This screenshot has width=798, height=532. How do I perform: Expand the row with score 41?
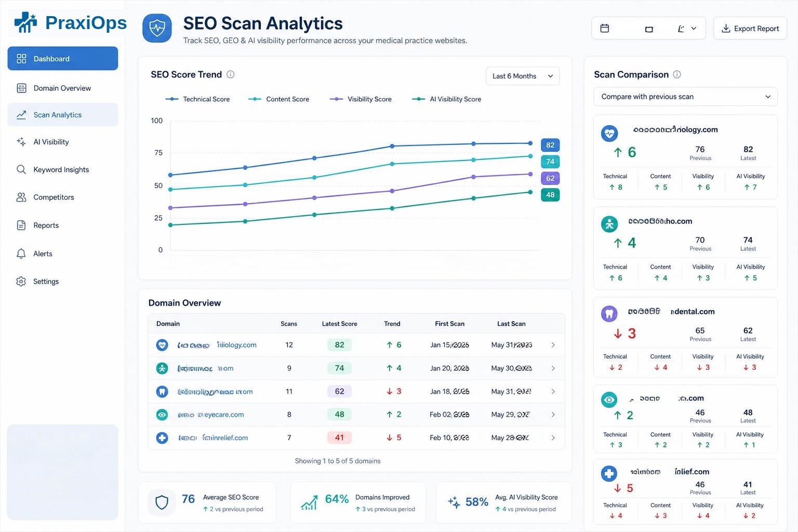[553, 438]
